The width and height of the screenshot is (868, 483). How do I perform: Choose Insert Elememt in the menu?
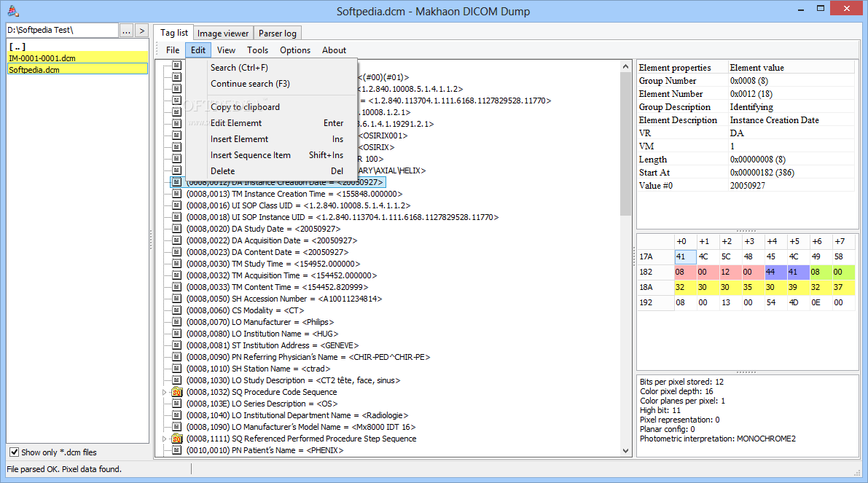[271, 139]
